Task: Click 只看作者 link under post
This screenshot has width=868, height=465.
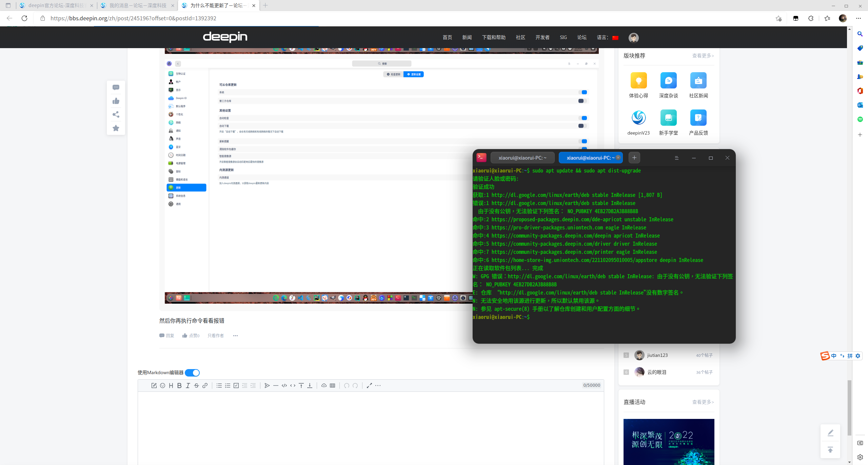Action: (x=216, y=336)
